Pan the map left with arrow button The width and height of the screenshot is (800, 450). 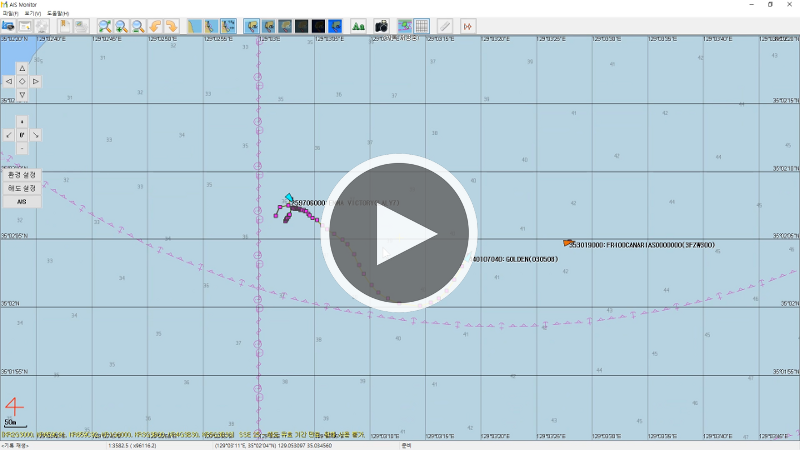click(8, 81)
